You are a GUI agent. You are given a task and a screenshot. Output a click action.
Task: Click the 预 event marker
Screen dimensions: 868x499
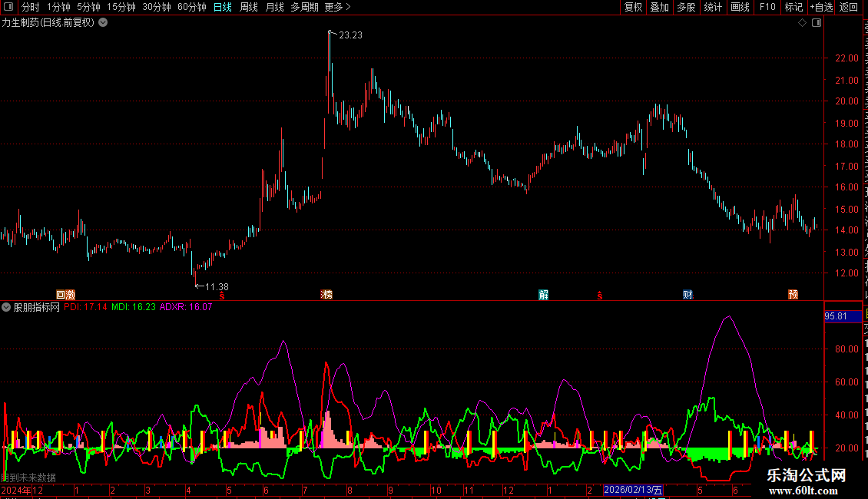793,295
